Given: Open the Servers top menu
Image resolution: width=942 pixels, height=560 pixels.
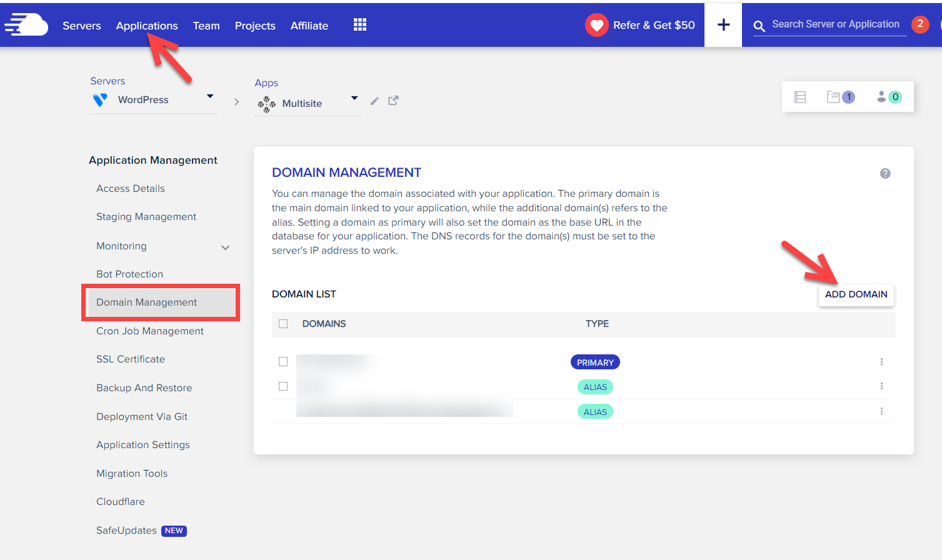Looking at the screenshot, I should (82, 26).
